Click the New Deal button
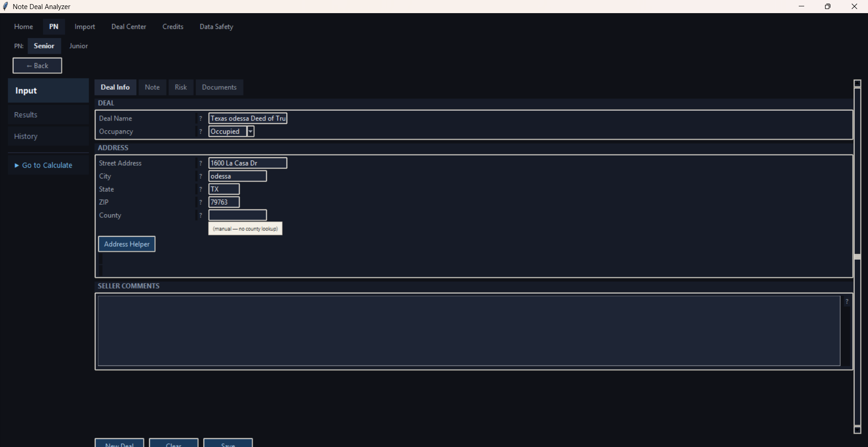868x447 pixels. 119,442
